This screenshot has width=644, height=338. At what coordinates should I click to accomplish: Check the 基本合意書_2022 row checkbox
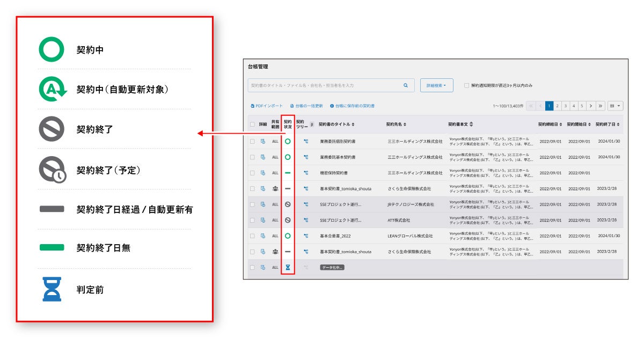click(x=252, y=236)
